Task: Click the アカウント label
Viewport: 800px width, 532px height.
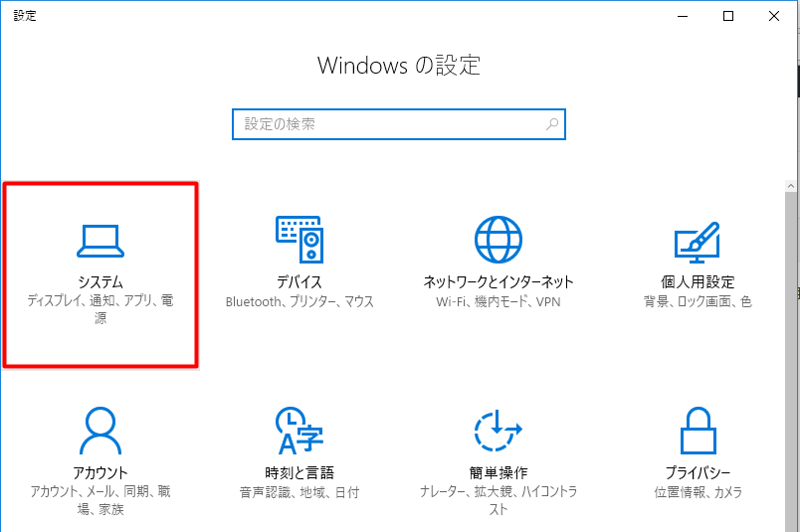Action: [100, 472]
